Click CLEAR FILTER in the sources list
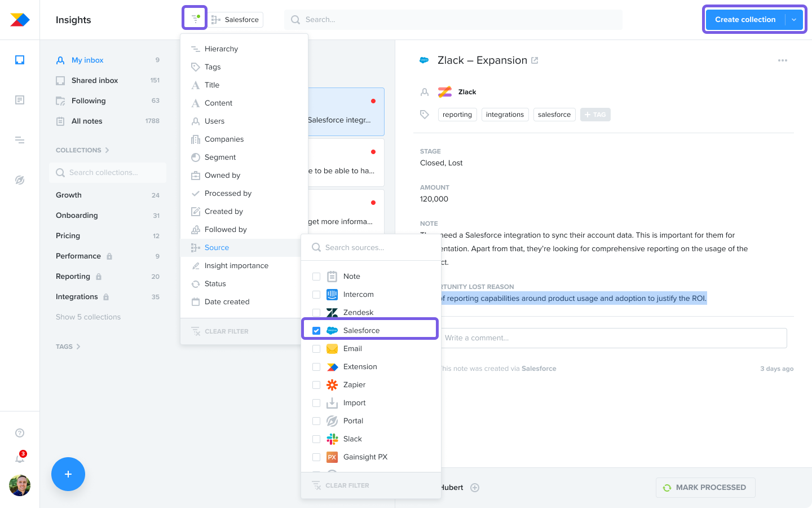 pyautogui.click(x=341, y=485)
